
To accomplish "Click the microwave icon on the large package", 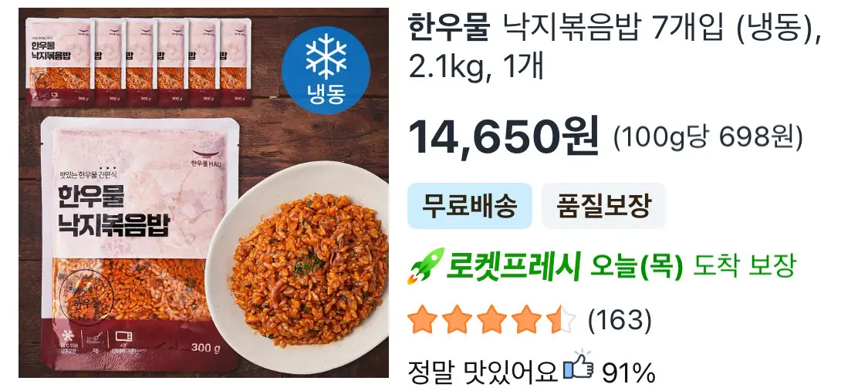I will click(x=122, y=338).
